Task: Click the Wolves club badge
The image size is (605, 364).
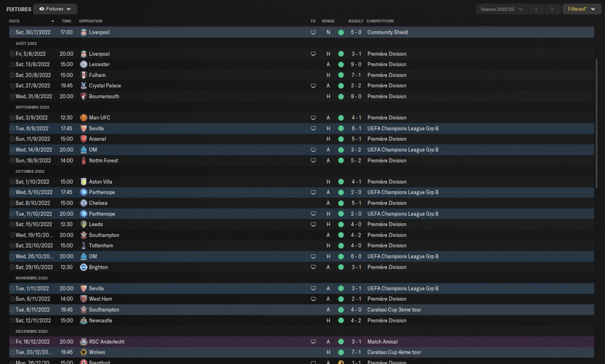Action: tap(83, 352)
